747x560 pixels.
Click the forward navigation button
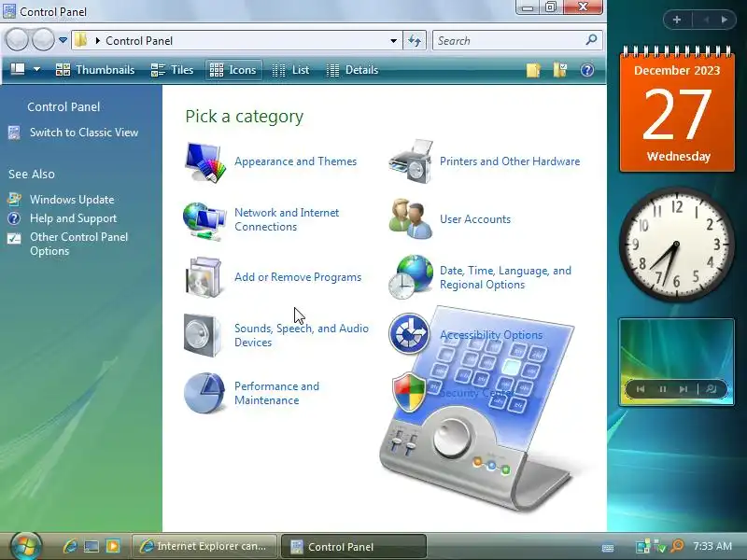[x=43, y=40]
